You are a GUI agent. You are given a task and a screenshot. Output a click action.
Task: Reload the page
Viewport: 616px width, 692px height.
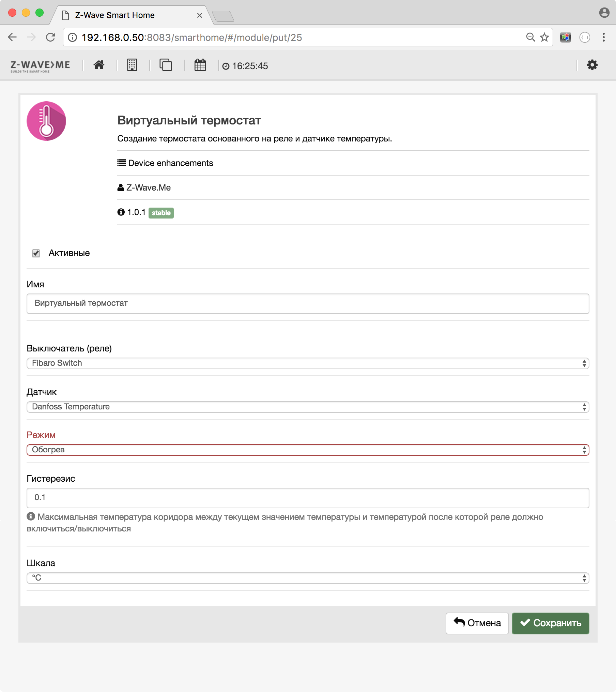click(51, 37)
